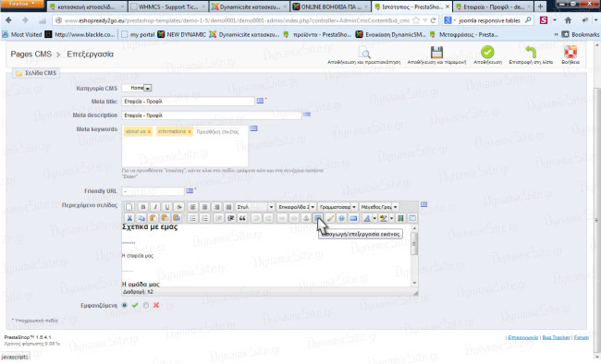The height and width of the screenshot is (364, 601).
Task: Click the outdent icon in the editor toolbar
Action: pyautogui.click(x=218, y=218)
